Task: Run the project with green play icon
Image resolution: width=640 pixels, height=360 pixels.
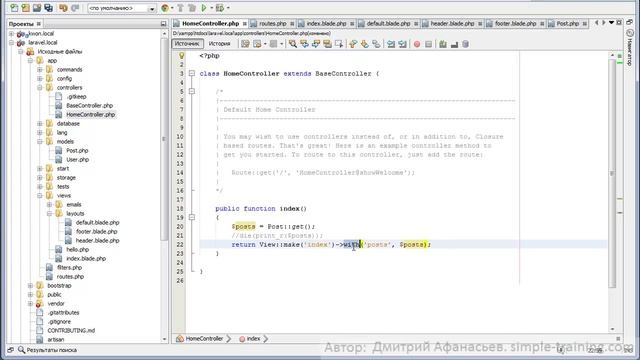Action: [204, 8]
